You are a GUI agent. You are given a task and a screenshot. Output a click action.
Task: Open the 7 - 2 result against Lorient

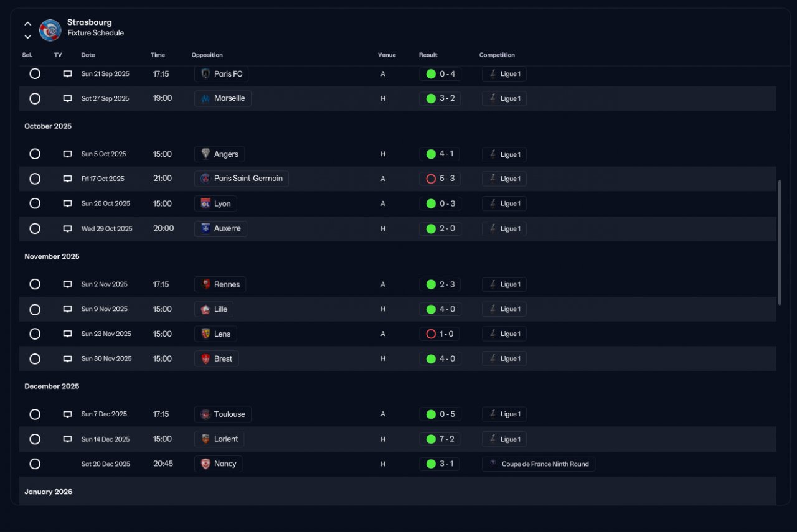[440, 439]
